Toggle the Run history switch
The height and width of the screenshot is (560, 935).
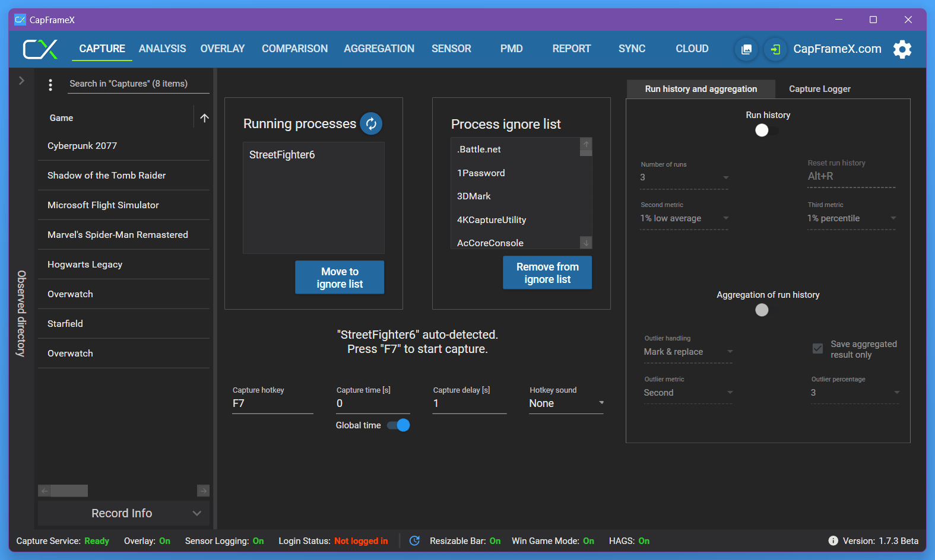(766, 130)
